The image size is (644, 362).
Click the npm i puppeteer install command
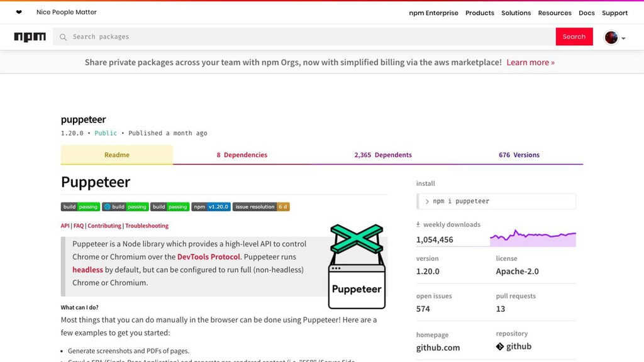coord(496,201)
